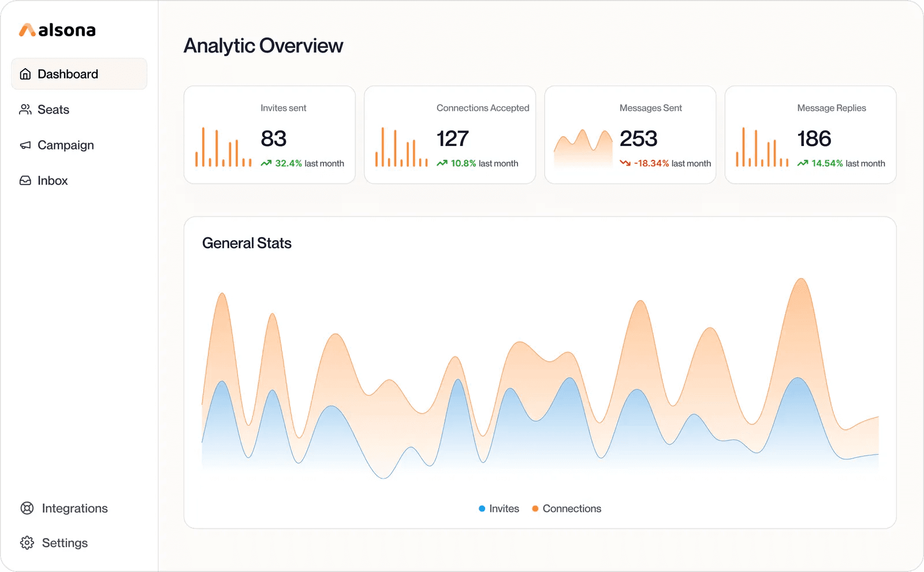924x572 pixels.
Task: Click the red downward trend arrow icon
Action: (625, 163)
